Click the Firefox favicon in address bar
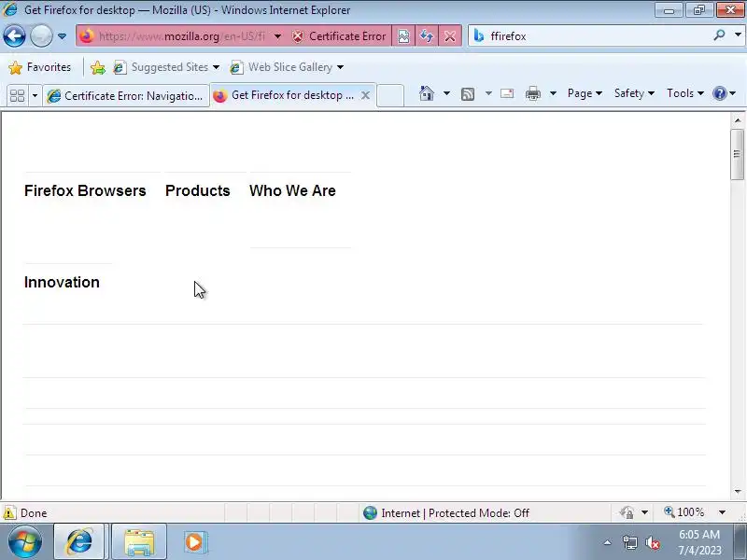The image size is (747, 560). coord(87,36)
